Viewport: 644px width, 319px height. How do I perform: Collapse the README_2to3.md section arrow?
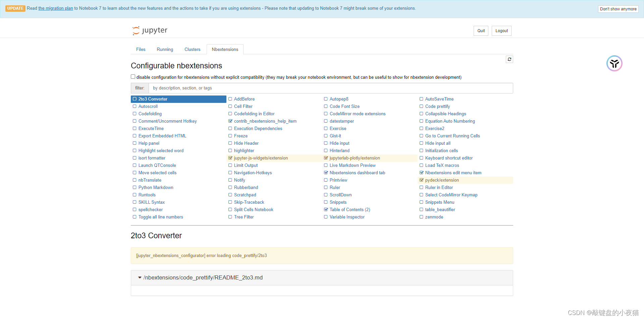click(x=140, y=278)
